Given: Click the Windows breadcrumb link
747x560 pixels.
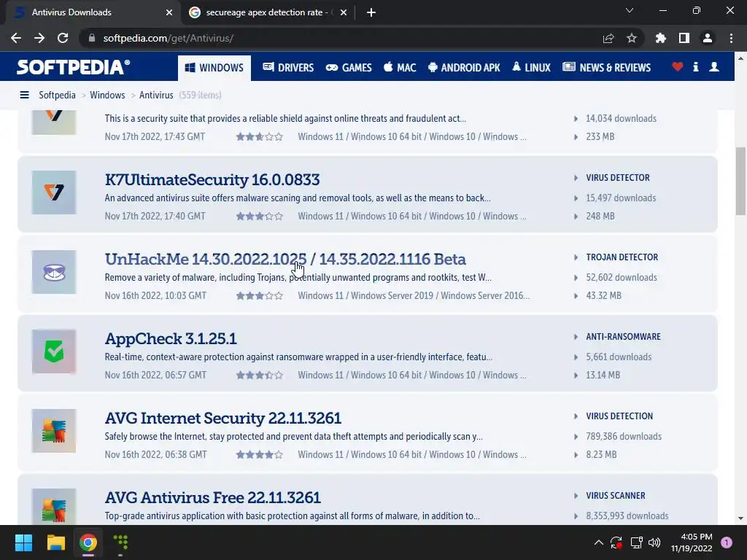Looking at the screenshot, I should pyautogui.click(x=107, y=96).
